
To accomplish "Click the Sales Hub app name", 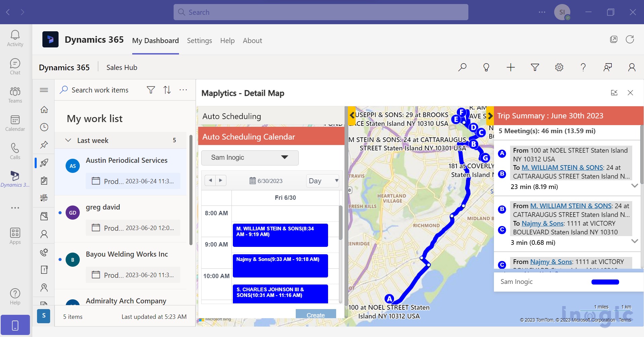I will pos(122,67).
